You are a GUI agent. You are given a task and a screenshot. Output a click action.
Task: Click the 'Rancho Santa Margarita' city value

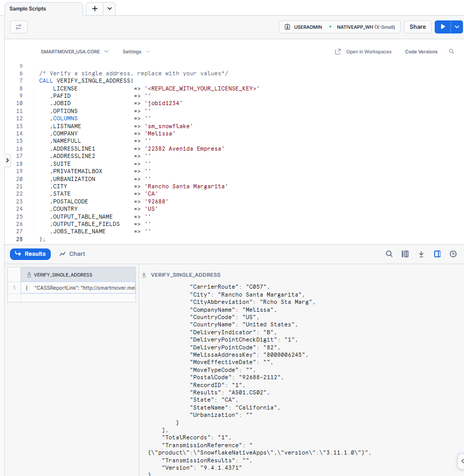(x=186, y=186)
